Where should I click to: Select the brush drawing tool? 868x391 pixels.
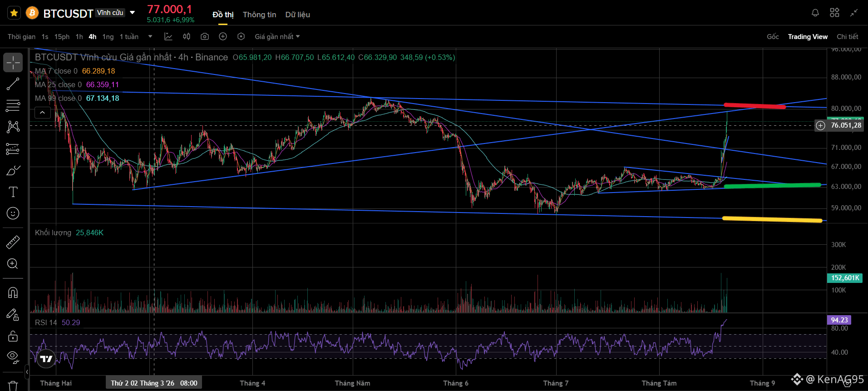pos(13,170)
